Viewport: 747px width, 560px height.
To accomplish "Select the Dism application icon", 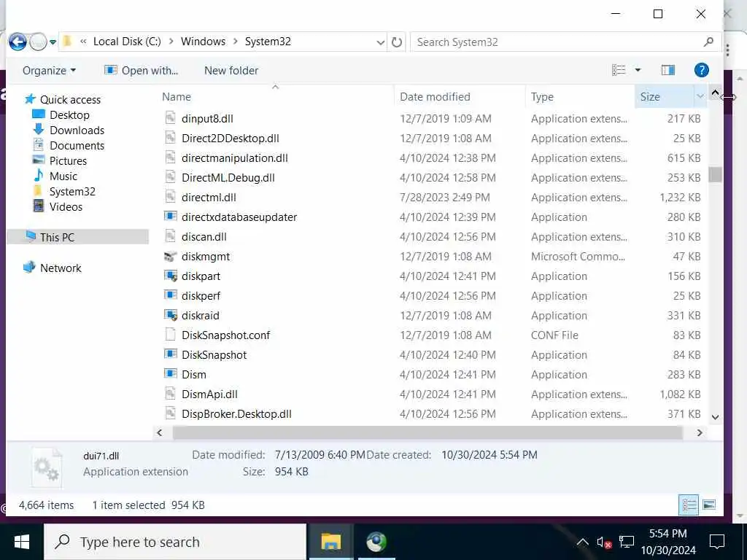I will (170, 374).
